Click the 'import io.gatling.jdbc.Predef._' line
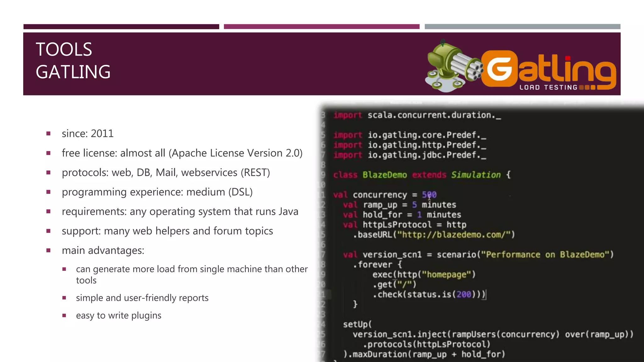The width and height of the screenshot is (644, 362). (410, 155)
